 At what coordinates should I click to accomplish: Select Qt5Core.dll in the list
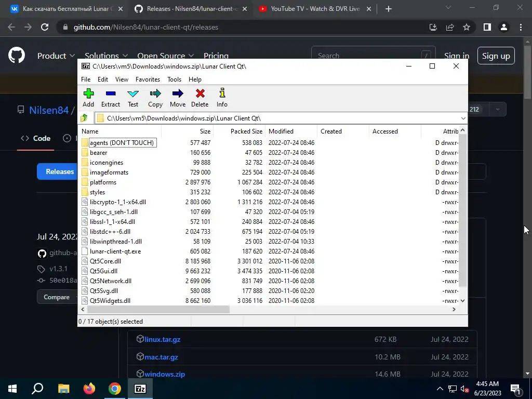click(105, 261)
